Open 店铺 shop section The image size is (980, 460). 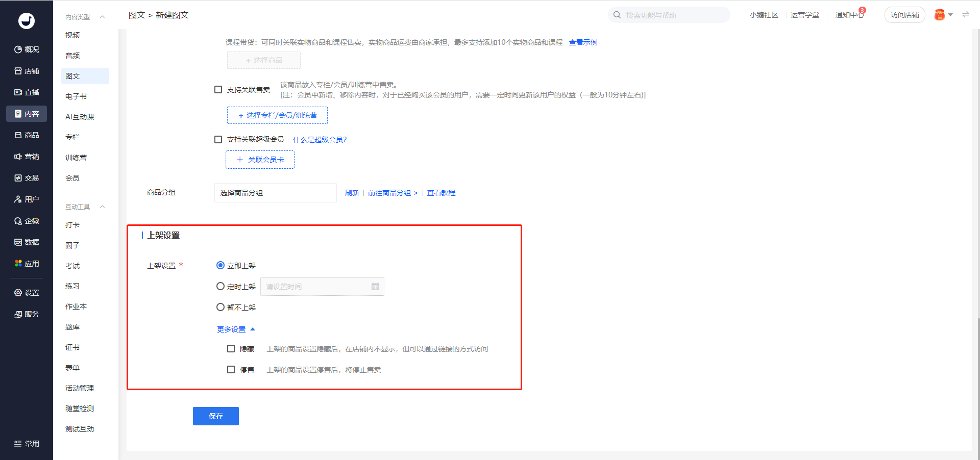[27, 71]
